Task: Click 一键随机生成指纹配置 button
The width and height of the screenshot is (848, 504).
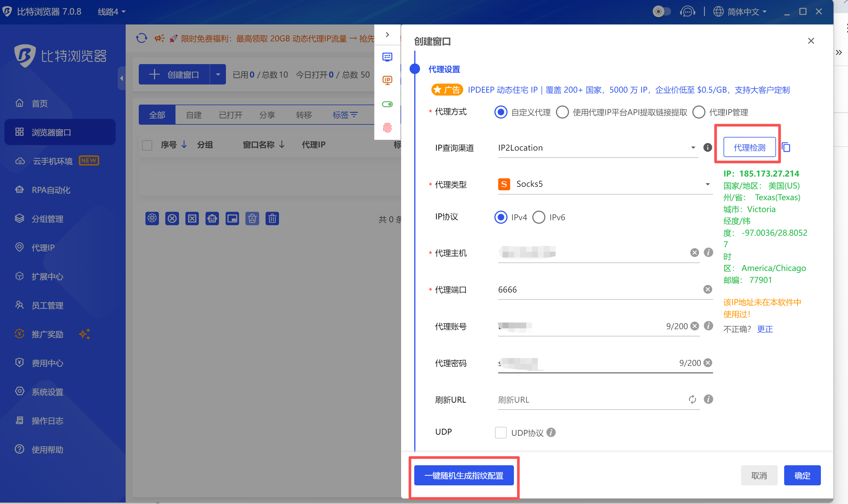Action: (x=464, y=475)
